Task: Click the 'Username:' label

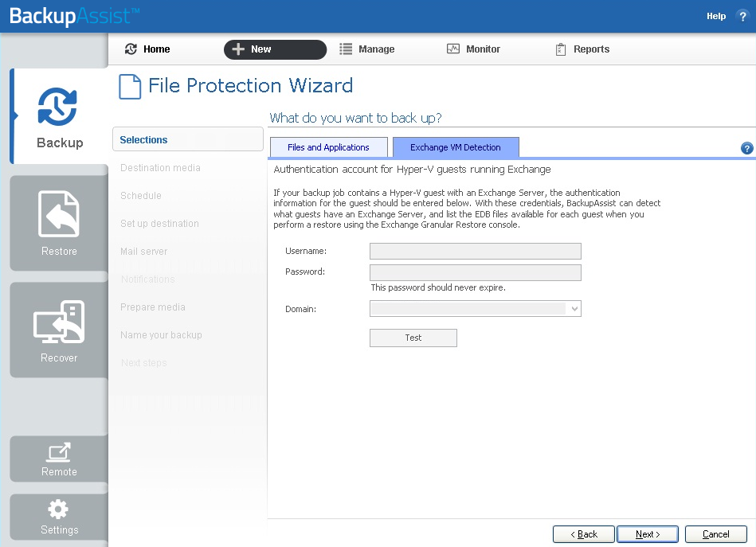Action: (x=306, y=251)
